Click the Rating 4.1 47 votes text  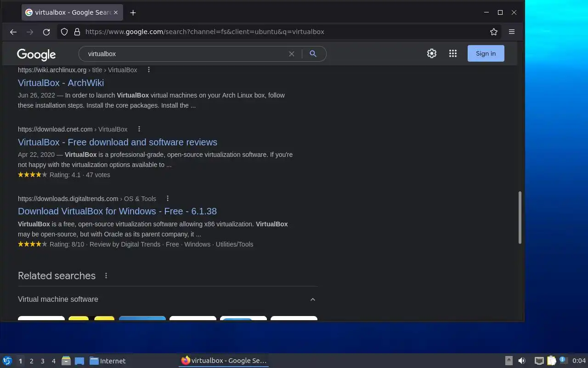click(80, 175)
